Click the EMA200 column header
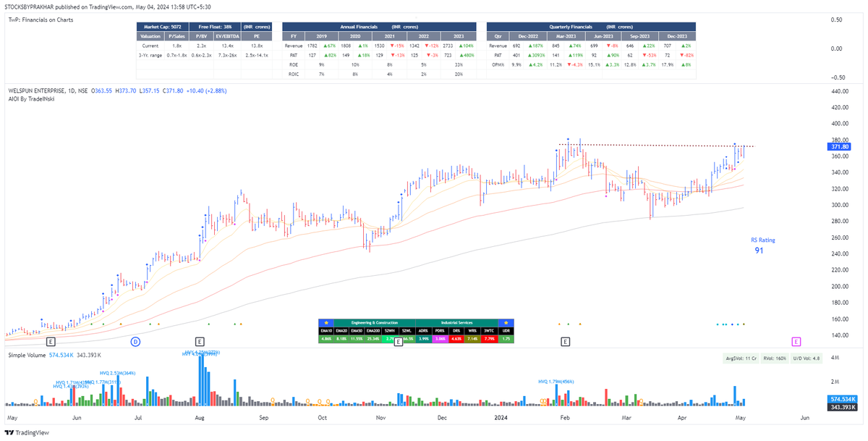 pyautogui.click(x=373, y=331)
